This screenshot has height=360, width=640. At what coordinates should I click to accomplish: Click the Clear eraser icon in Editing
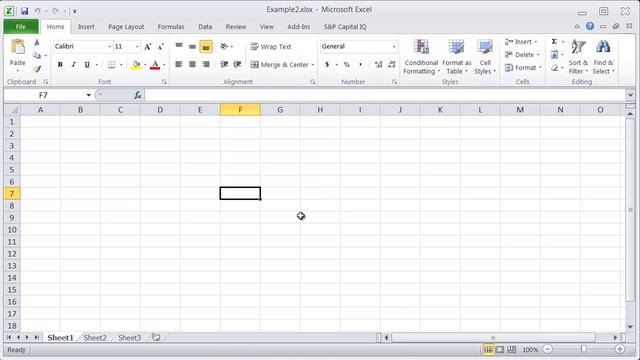click(554, 68)
